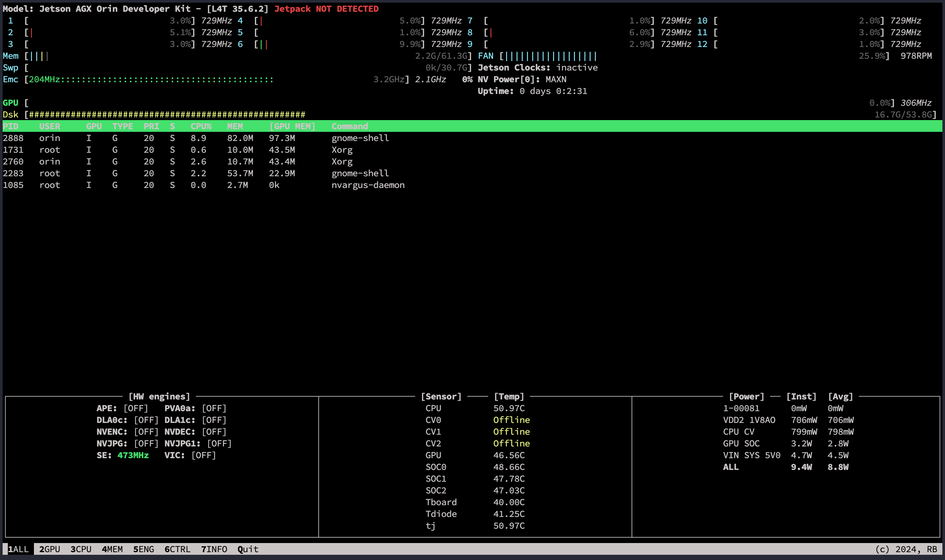Click CPU core 12 usage 1.0%
This screenshot has height=560, width=945.
click(x=869, y=44)
